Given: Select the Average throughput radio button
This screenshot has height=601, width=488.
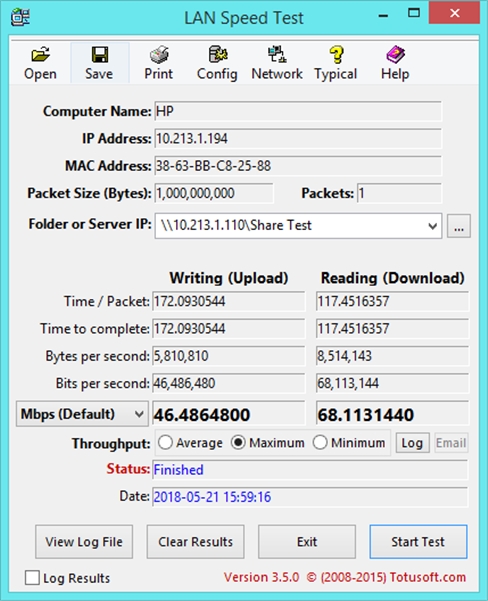Looking at the screenshot, I should point(165,442).
